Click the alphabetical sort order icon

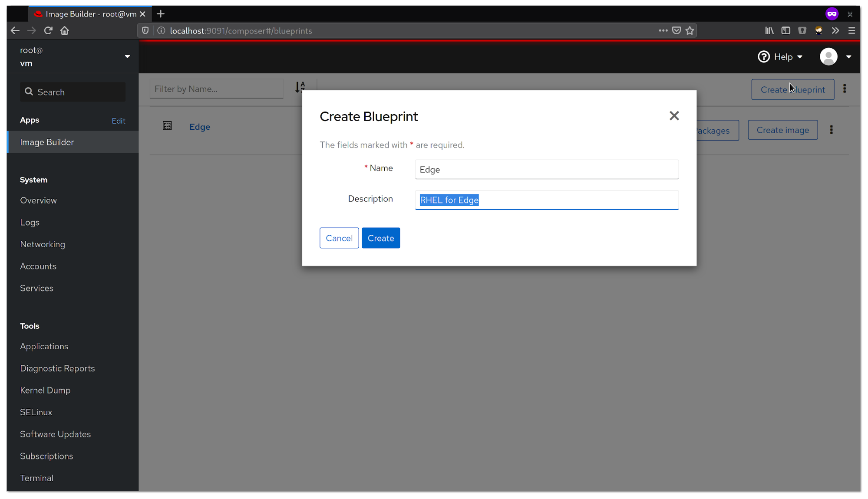(300, 87)
